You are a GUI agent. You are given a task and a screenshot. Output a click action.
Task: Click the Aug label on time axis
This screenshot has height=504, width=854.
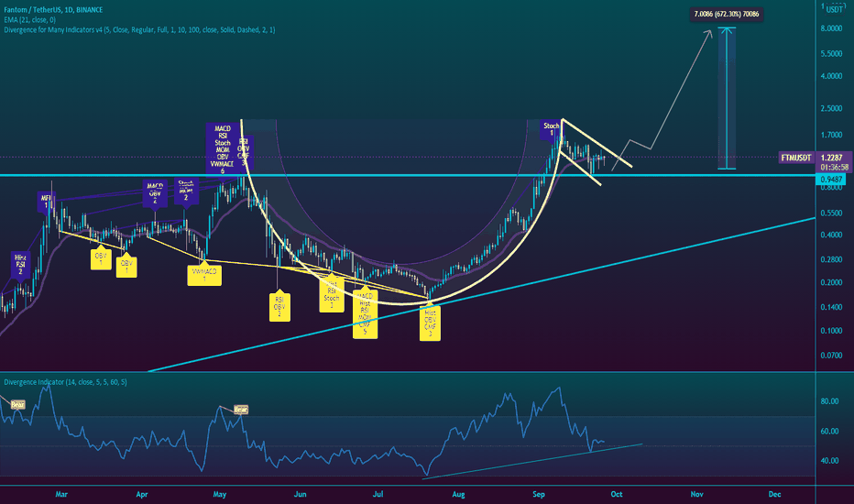[x=458, y=494]
